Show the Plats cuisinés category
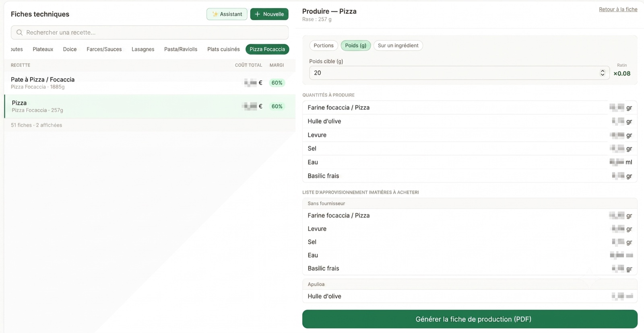Screen dimensions: 644x333 pyautogui.click(x=223, y=49)
